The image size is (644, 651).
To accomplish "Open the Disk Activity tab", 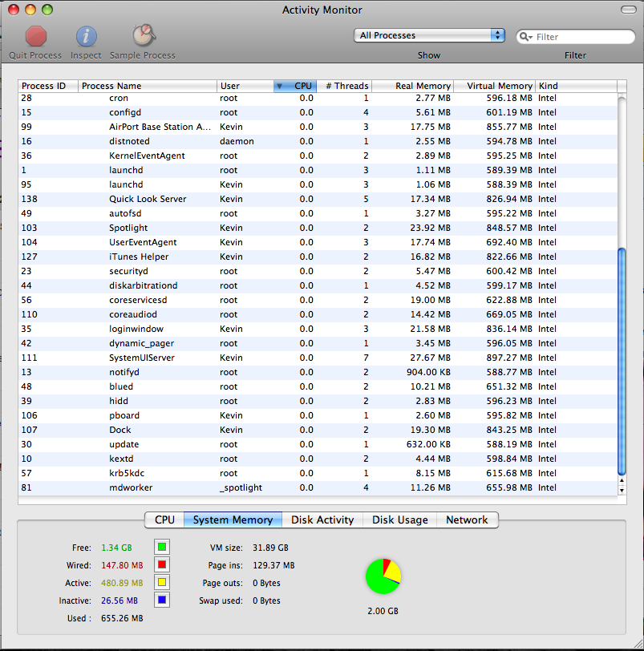I will click(x=322, y=520).
